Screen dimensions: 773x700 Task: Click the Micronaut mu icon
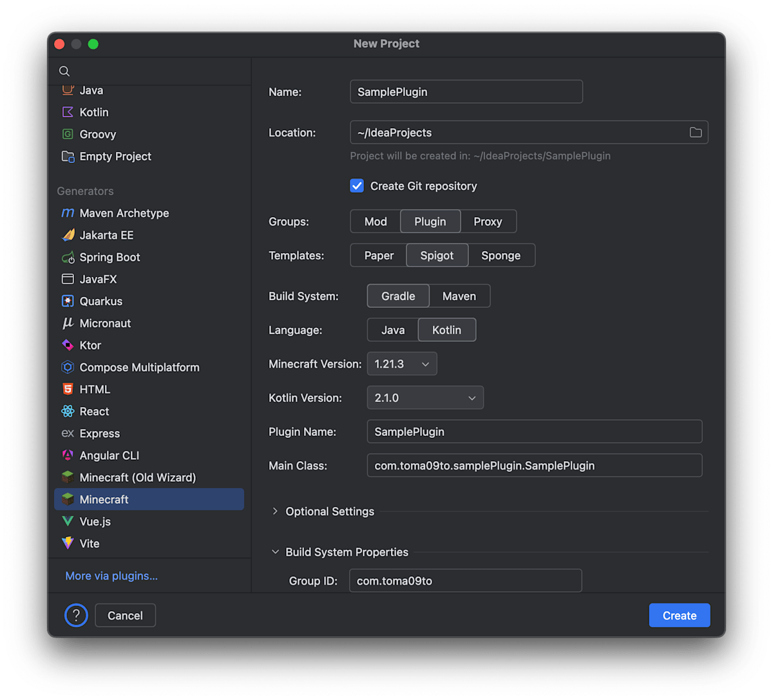(x=68, y=323)
